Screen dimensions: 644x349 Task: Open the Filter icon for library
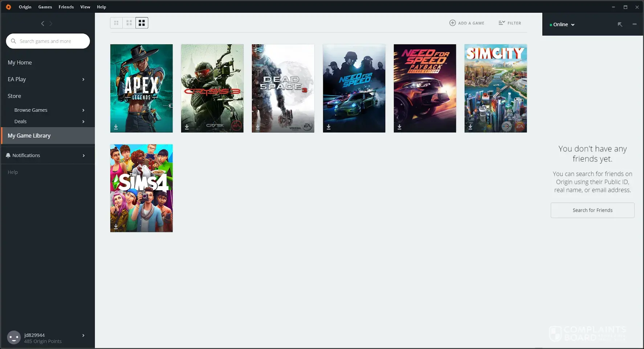(502, 23)
